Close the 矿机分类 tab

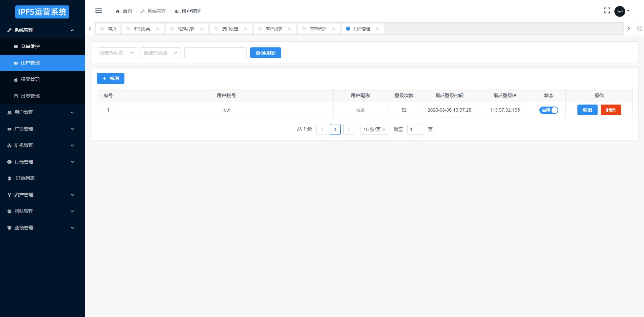pyautogui.click(x=158, y=29)
